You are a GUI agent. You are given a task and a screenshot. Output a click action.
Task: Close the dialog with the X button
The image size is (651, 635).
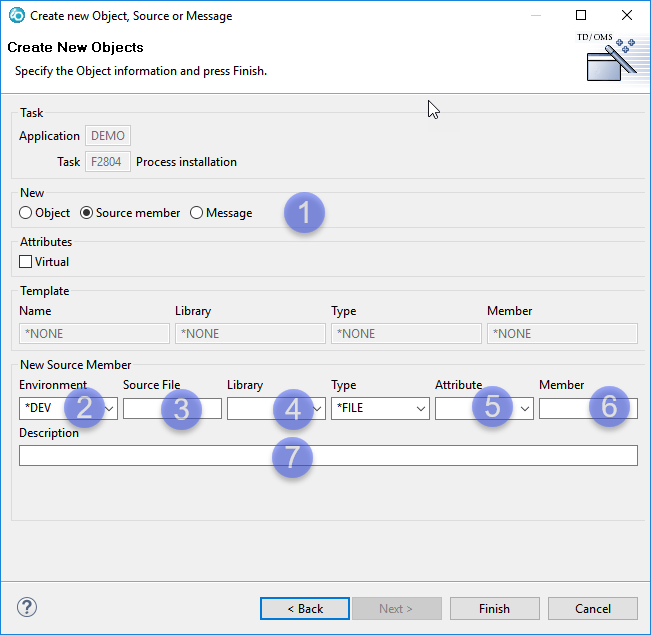(626, 16)
